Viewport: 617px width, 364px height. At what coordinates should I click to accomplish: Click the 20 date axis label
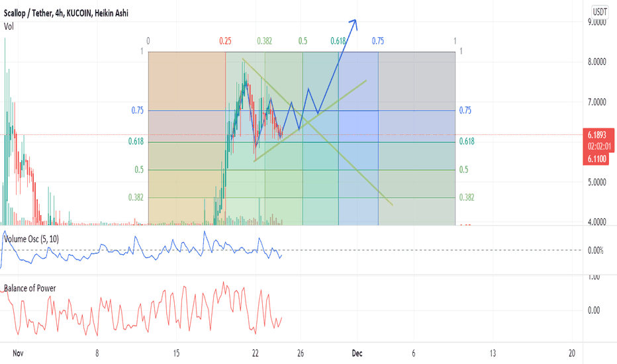572,353
